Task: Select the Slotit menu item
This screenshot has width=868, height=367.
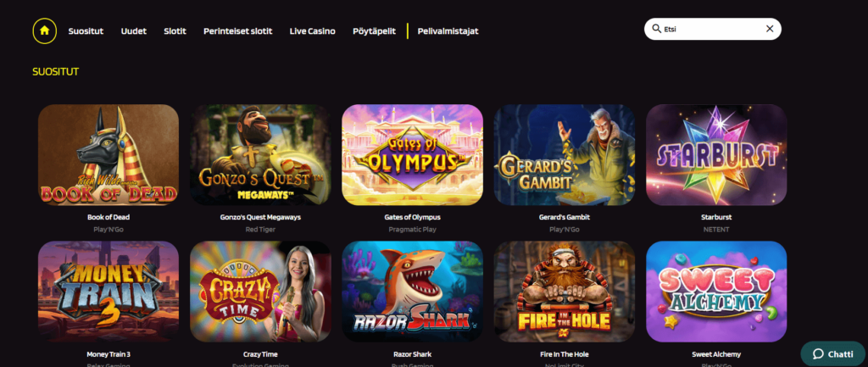Action: click(175, 31)
